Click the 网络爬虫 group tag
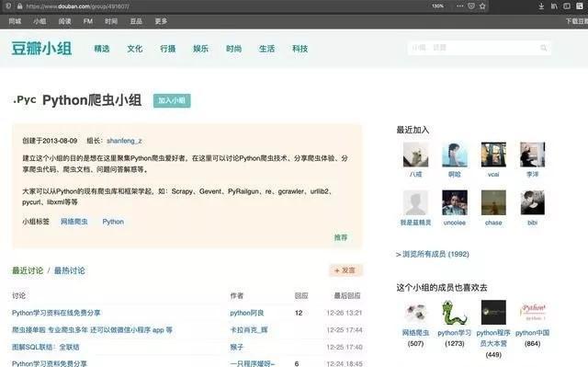This screenshot has width=588, height=367. click(x=74, y=222)
